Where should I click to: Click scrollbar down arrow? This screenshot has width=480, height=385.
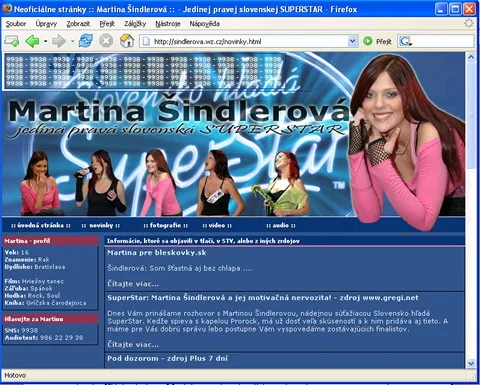tap(471, 363)
